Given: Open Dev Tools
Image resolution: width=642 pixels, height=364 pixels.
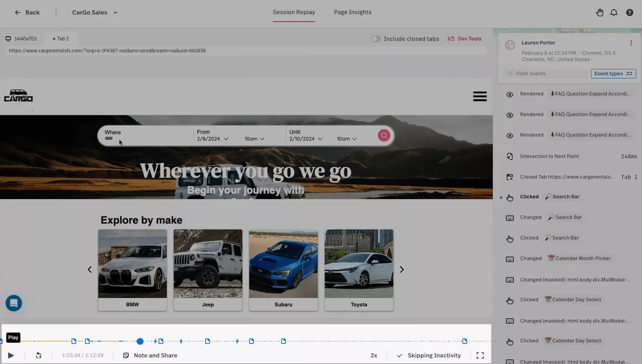Looking at the screenshot, I should tap(465, 39).
